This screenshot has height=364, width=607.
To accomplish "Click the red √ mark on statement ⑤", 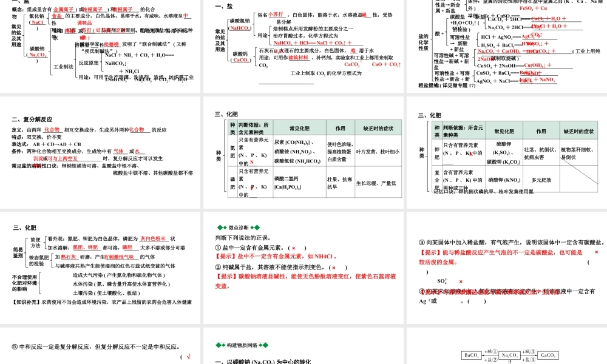I will pos(188,357).
